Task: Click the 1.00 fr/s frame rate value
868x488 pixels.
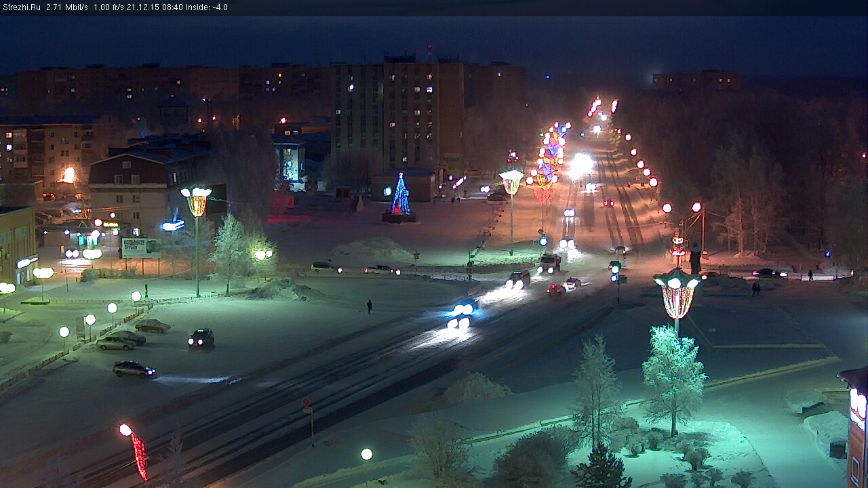Action: point(108,7)
